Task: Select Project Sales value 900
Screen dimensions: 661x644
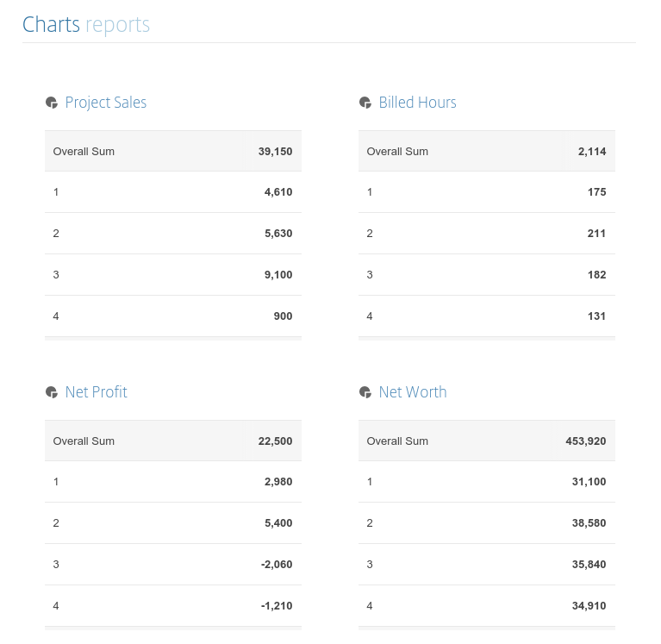Action: pyautogui.click(x=283, y=316)
